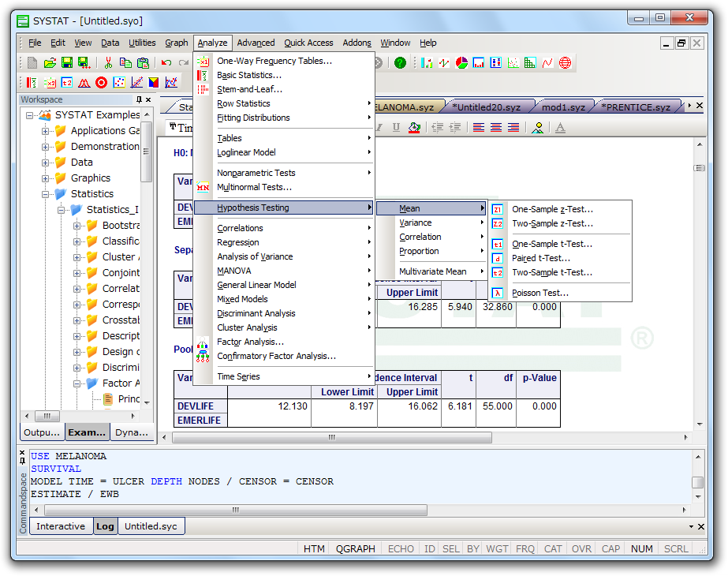Click the pie chart graph icon

pyautogui.click(x=461, y=62)
